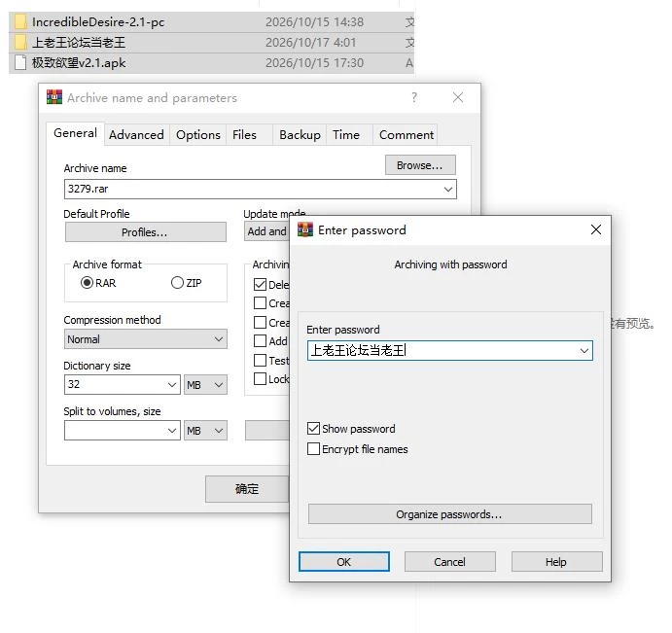Check the Add... archiving option checkbox
This screenshot has width=672, height=633.
tap(260, 341)
